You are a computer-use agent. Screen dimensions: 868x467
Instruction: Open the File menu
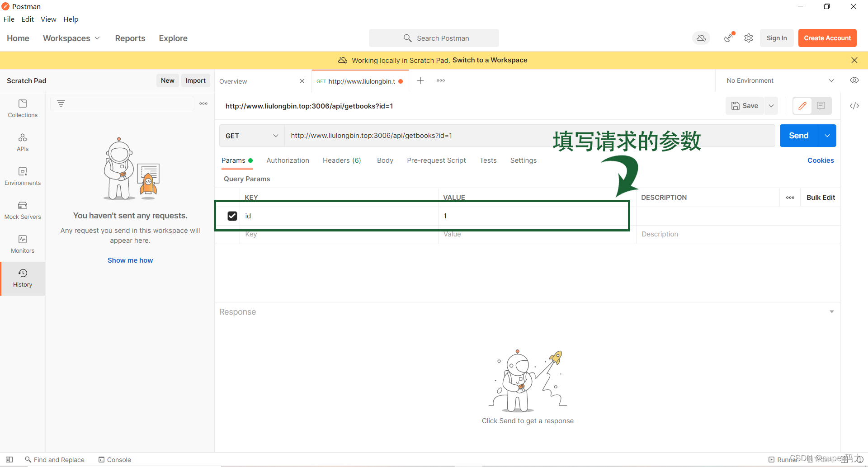pyautogui.click(x=9, y=19)
